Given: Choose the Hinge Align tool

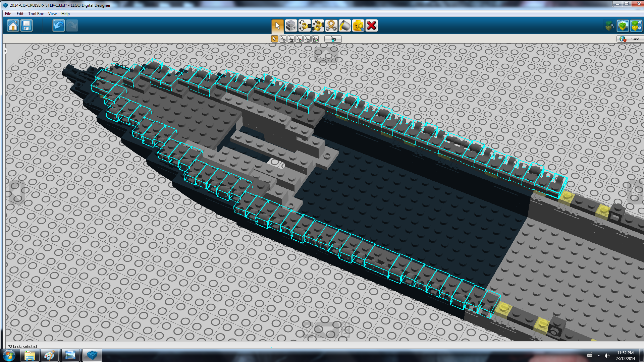Looking at the screenshot, I should pyautogui.click(x=318, y=26).
